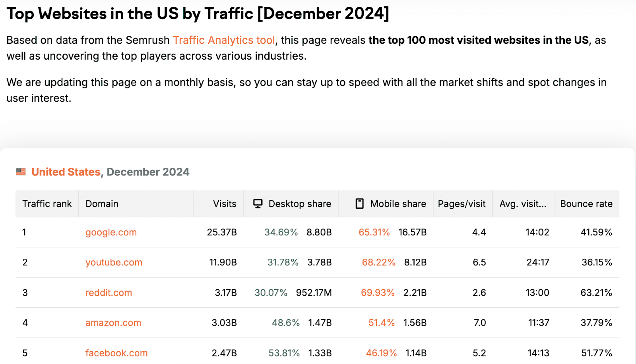Image resolution: width=636 pixels, height=364 pixels.
Task: Click the truncated Avg. visit column header
Action: [x=523, y=204]
